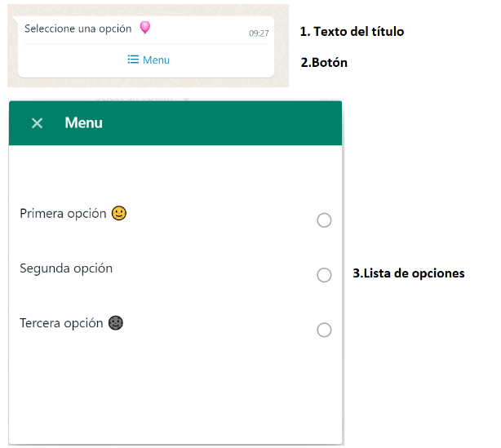Click the Menu title in green header
Image resolution: width=501 pixels, height=448 pixels.
83,122
